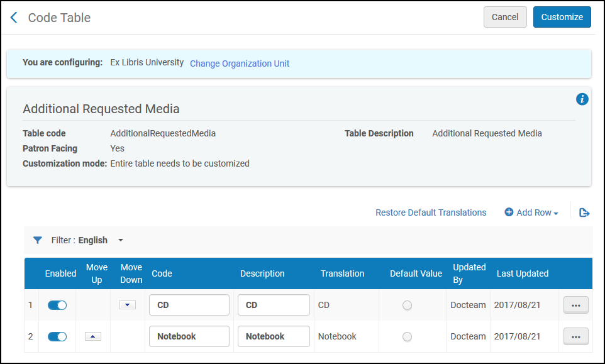Image resolution: width=605 pixels, height=364 pixels.
Task: Move the CD row down
Action: click(x=128, y=305)
